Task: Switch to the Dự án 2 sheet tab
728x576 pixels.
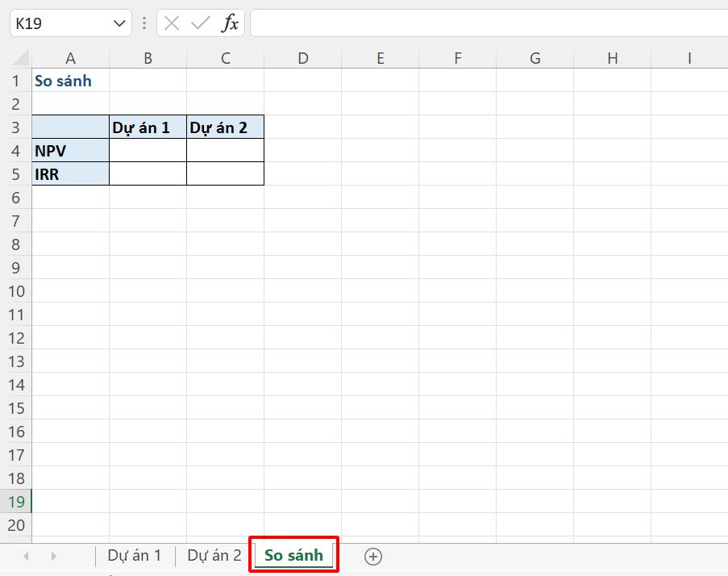Action: (214, 556)
